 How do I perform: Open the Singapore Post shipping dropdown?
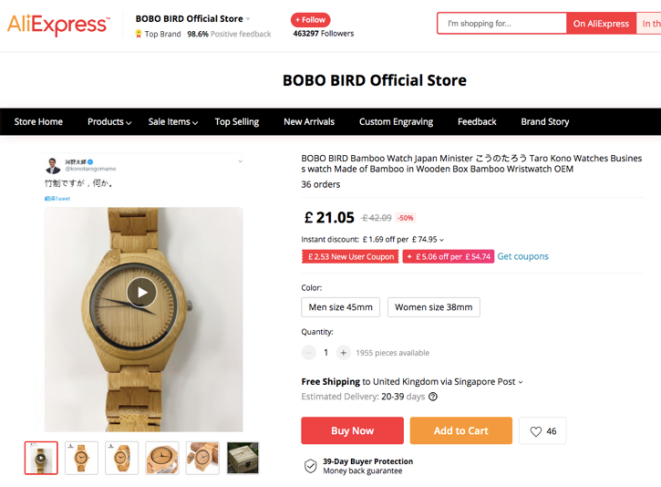pos(521,382)
